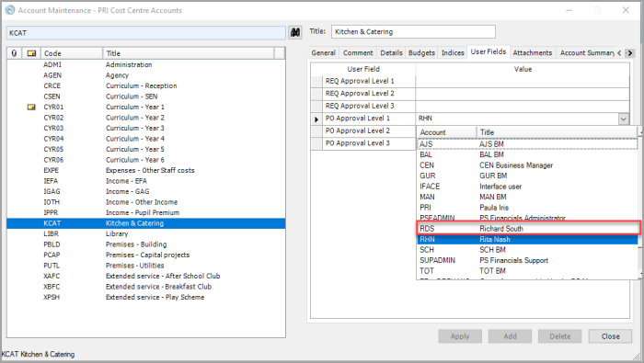This screenshot has height=363, width=644.
Task: Click the KCAT account search field
Action: pos(145,33)
